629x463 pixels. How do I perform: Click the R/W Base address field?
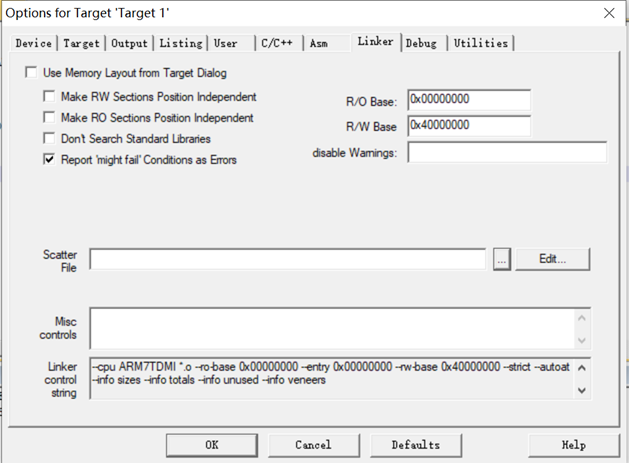469,126
